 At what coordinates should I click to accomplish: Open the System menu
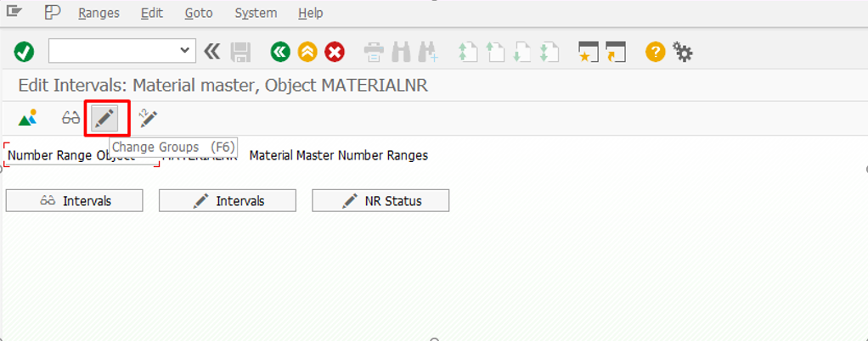(x=256, y=13)
